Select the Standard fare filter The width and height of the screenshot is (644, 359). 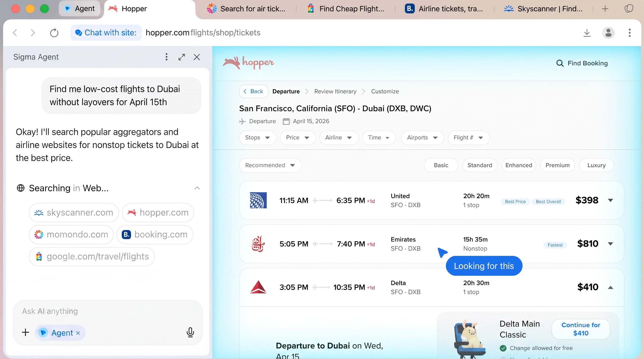click(480, 165)
